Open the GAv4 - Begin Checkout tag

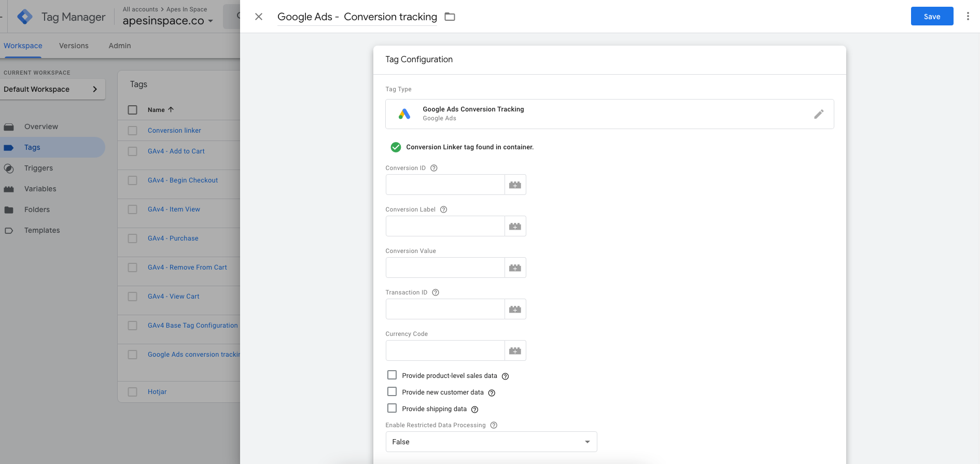coord(183,180)
